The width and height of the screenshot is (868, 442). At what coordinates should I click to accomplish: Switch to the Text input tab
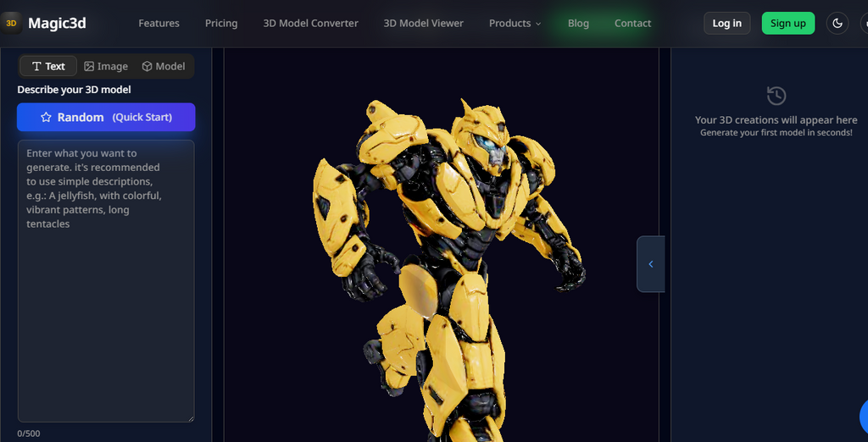48,66
